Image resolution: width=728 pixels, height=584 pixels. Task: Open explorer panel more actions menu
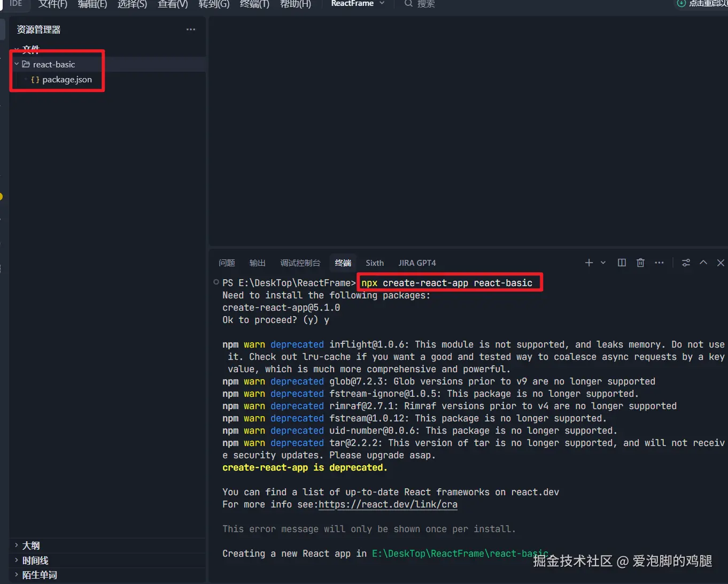coord(191,29)
